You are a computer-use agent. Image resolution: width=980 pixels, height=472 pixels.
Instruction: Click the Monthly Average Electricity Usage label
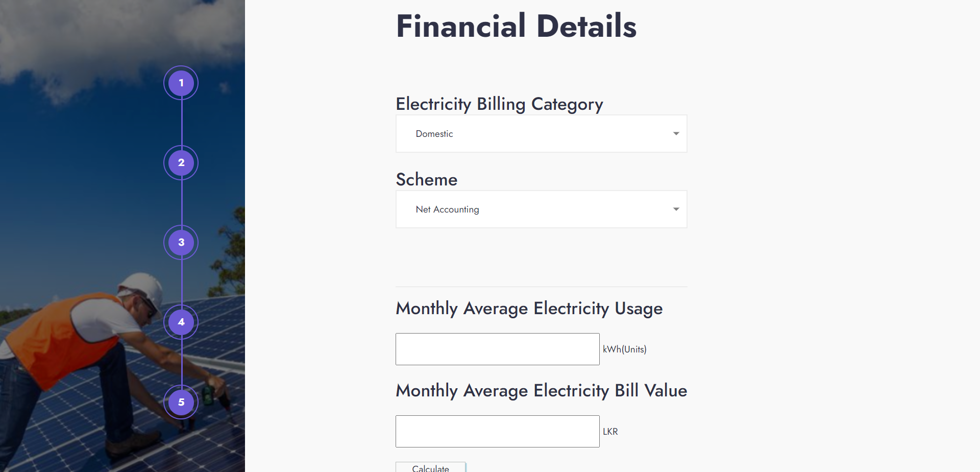(x=529, y=309)
